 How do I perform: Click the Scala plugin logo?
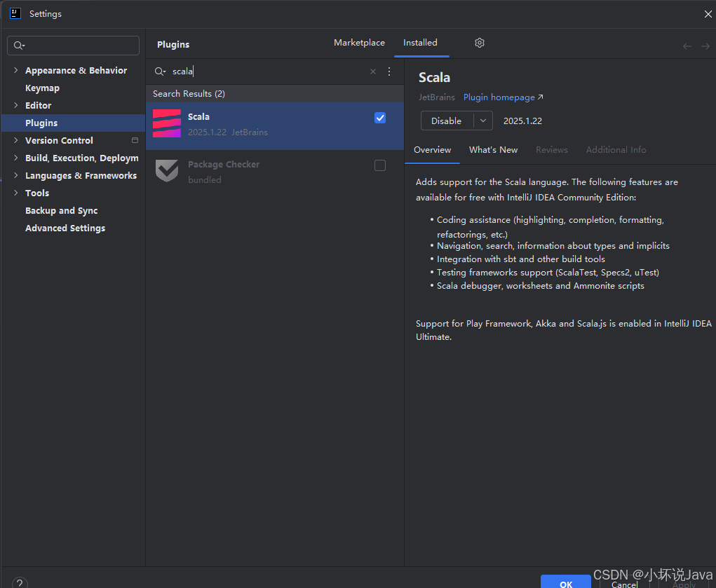point(167,124)
